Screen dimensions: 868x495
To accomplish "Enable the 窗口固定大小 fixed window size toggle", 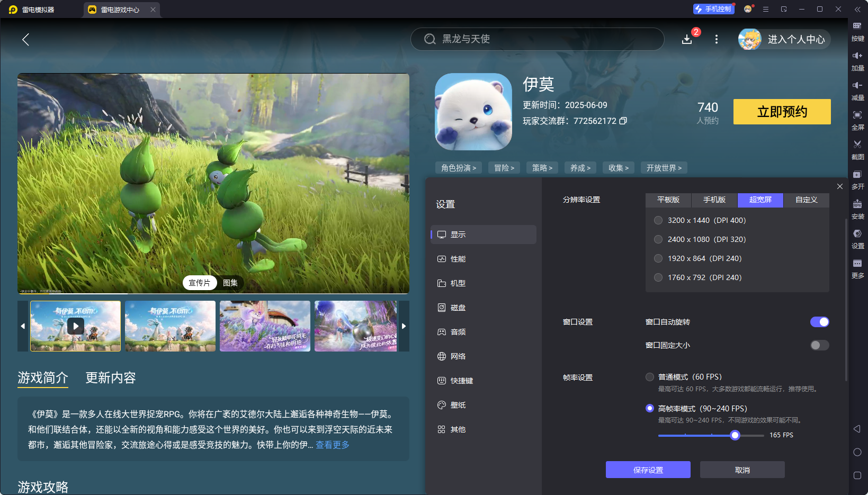I will point(819,345).
